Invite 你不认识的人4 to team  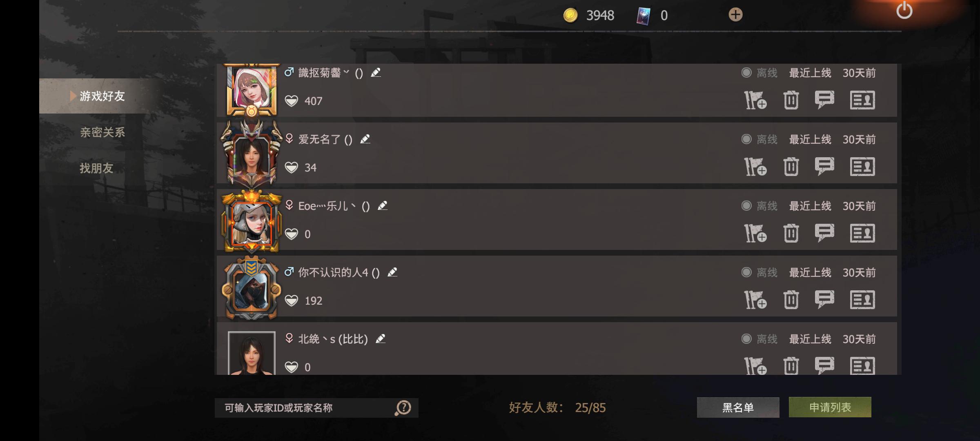pos(755,300)
